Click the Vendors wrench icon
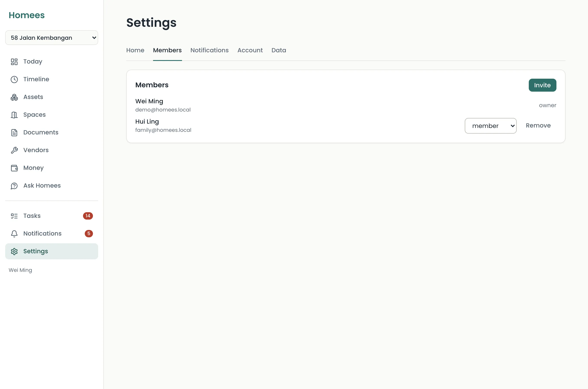Viewport: 588px width, 389px height. coord(14,150)
